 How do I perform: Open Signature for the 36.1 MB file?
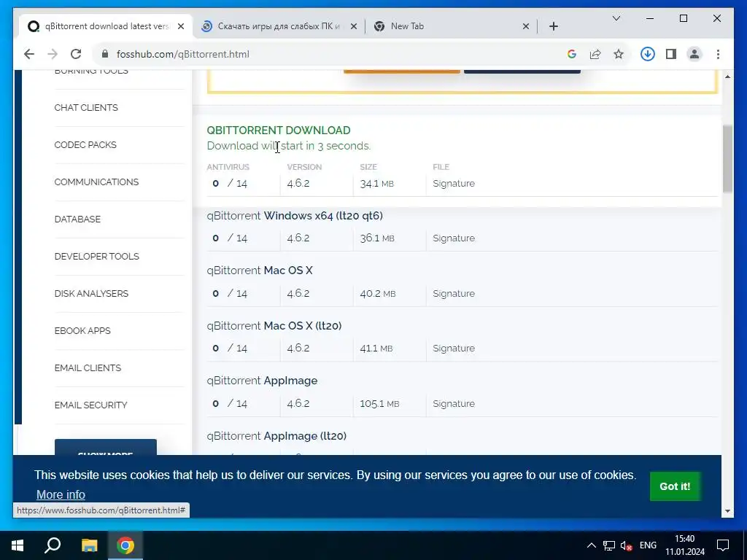454,238
